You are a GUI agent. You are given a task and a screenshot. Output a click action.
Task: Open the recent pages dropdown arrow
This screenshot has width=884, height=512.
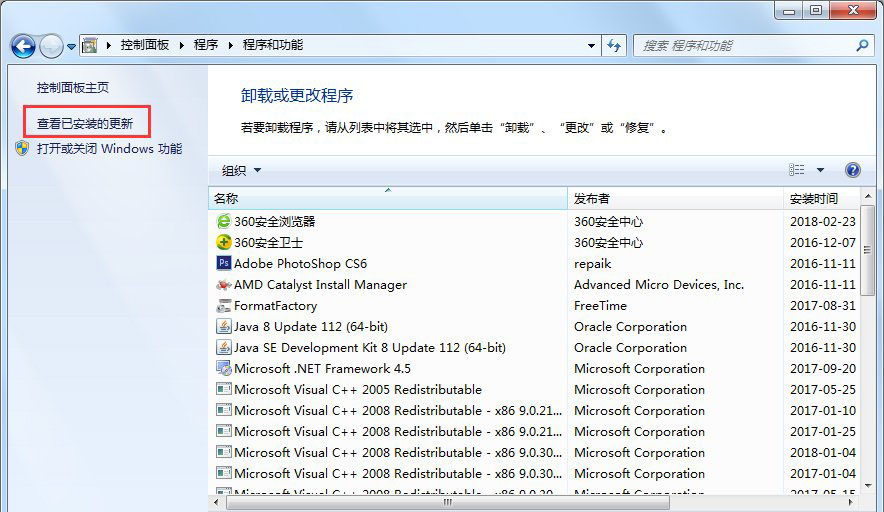(x=71, y=47)
